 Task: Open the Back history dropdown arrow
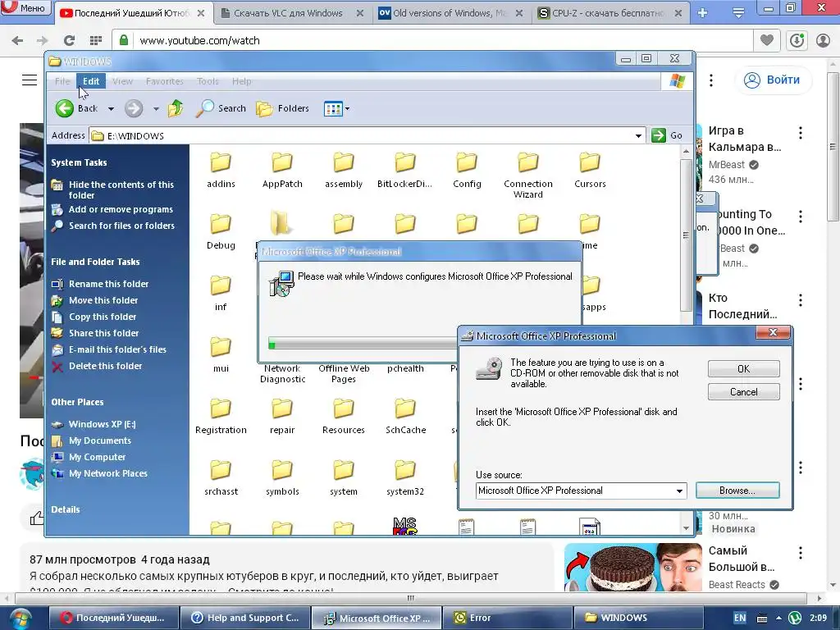click(111, 109)
